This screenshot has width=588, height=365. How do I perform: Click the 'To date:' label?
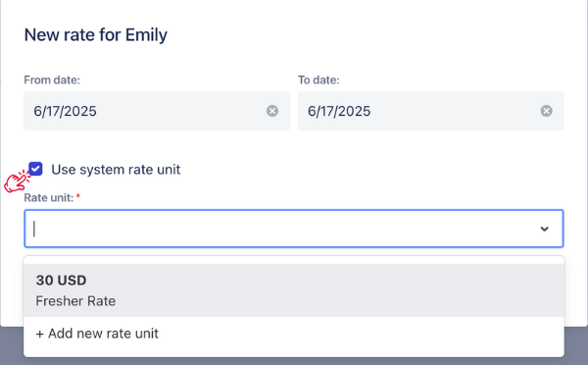318,80
